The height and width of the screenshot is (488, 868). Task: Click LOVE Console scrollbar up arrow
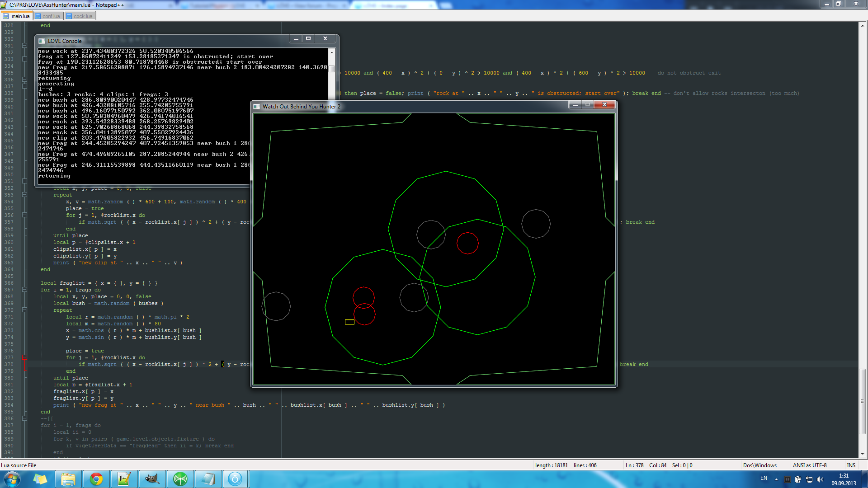coord(332,52)
